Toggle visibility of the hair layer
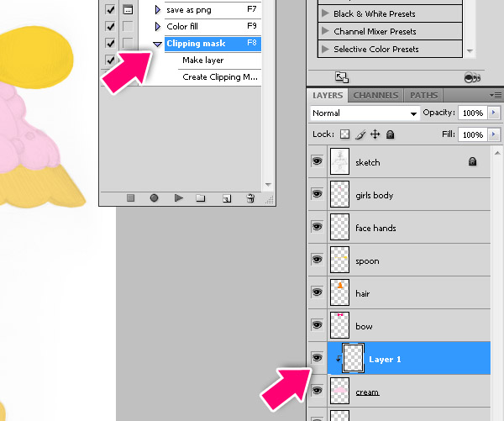The height and width of the screenshot is (421, 504). (317, 292)
